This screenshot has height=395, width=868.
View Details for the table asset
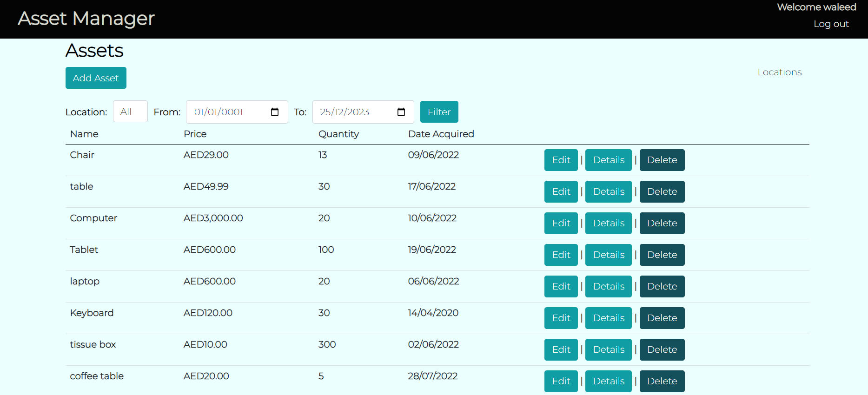pyautogui.click(x=608, y=191)
